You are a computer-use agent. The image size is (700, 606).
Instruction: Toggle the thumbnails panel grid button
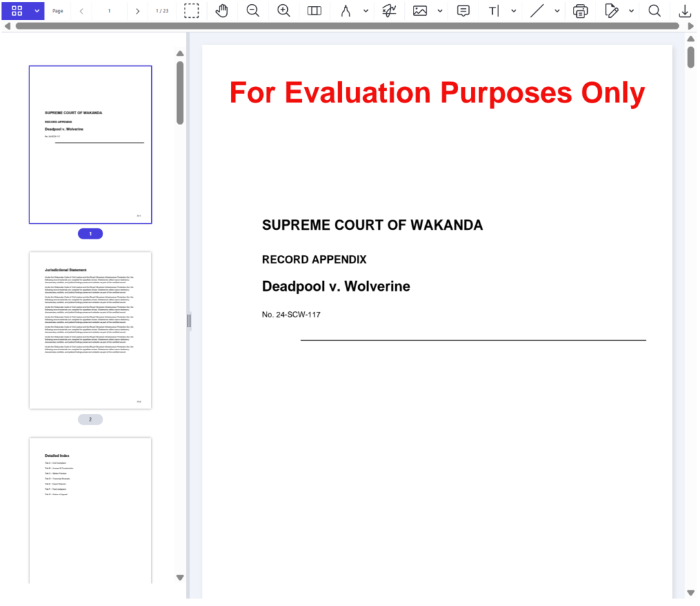pos(17,11)
